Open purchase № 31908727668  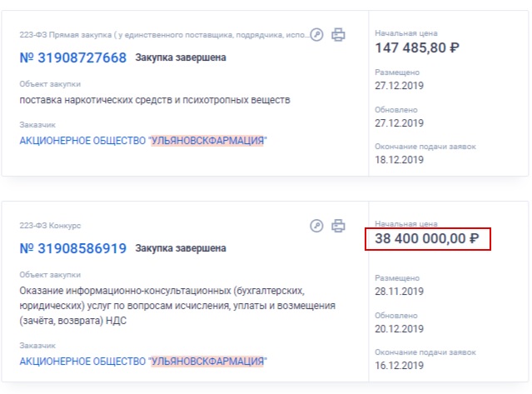(x=73, y=57)
